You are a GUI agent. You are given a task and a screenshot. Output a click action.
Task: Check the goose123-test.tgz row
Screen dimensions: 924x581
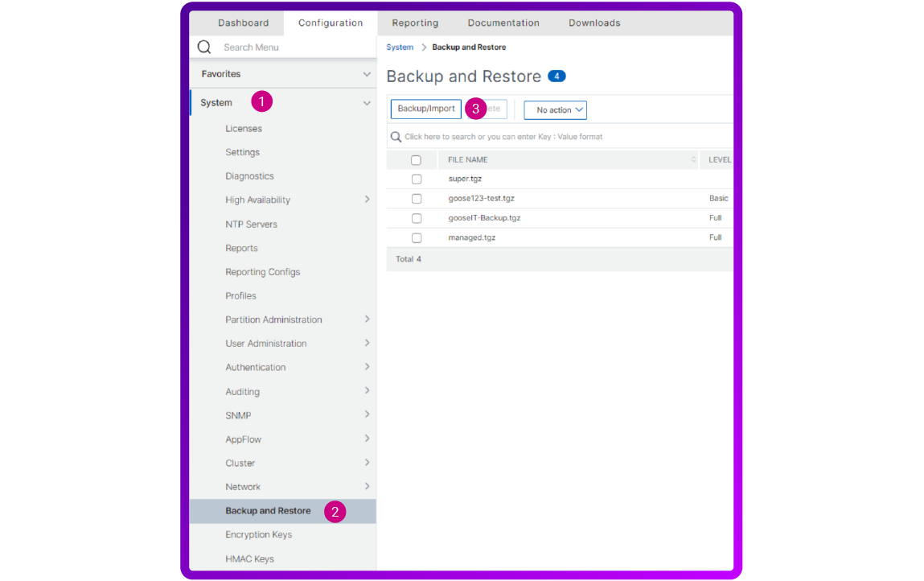(416, 198)
